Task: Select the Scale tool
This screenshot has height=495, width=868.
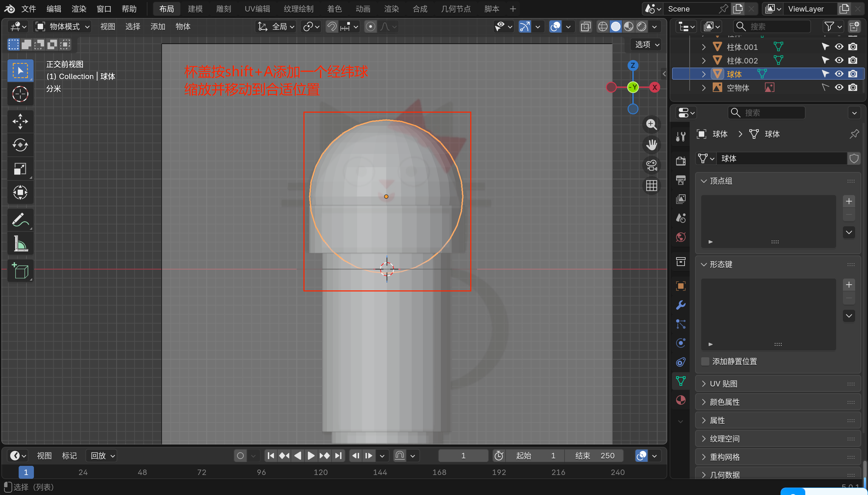Action: (x=20, y=169)
